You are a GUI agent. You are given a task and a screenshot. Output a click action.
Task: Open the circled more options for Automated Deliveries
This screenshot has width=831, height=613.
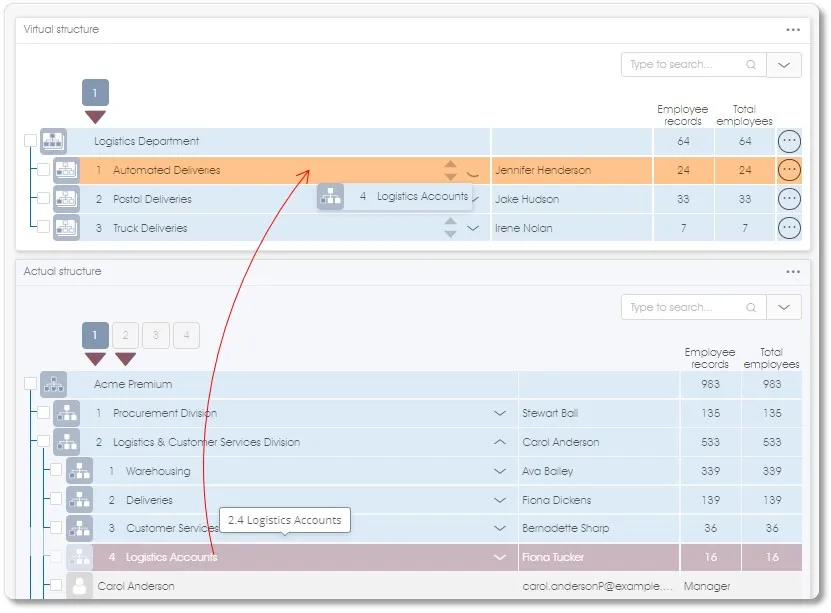[x=789, y=170]
